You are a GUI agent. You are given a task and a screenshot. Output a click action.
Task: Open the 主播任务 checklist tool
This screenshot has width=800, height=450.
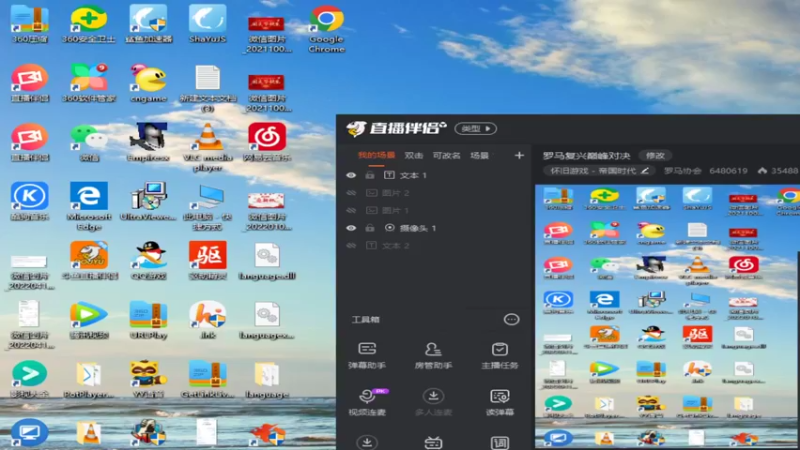click(499, 355)
